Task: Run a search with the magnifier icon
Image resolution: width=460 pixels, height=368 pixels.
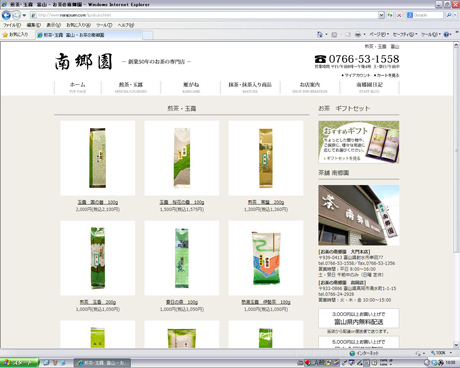Action: click(x=449, y=15)
